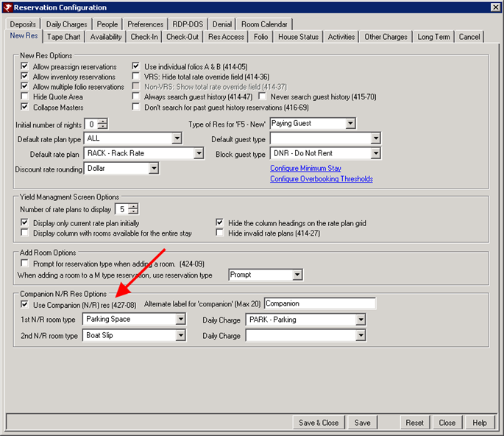Click the Save & Close button

coord(318,423)
